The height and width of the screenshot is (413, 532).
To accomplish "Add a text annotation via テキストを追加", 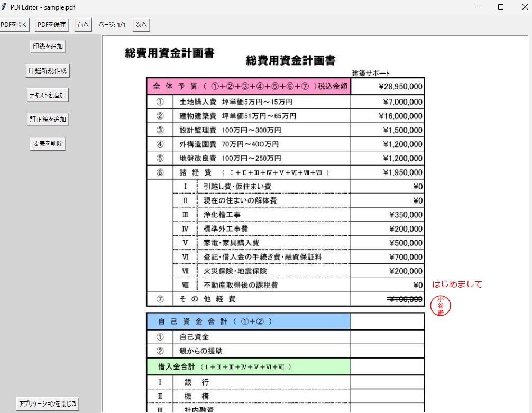I will tap(48, 95).
